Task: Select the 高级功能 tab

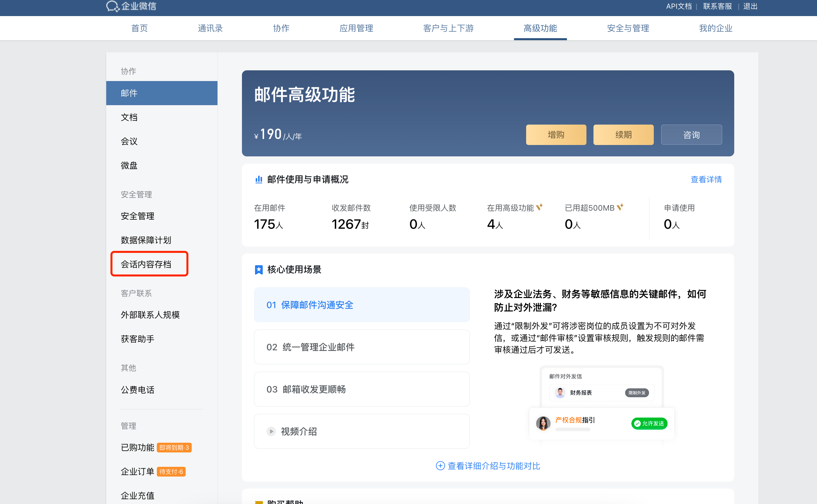Action: click(540, 28)
